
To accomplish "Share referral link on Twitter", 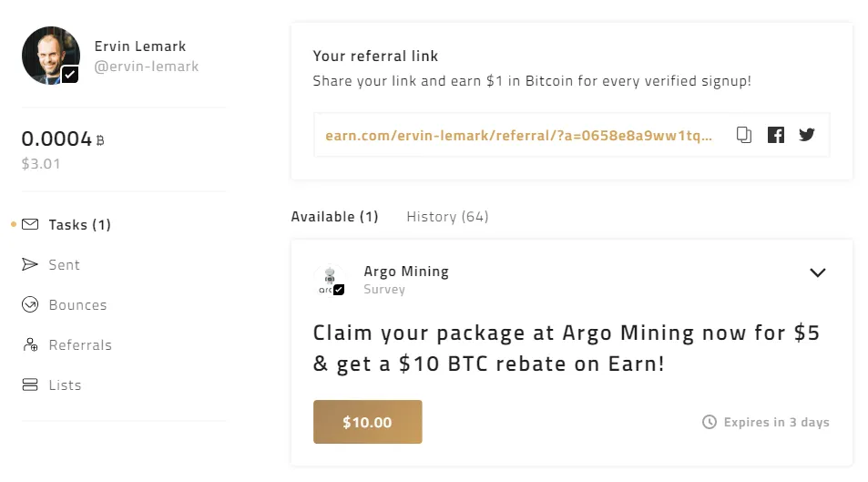I will tap(807, 135).
